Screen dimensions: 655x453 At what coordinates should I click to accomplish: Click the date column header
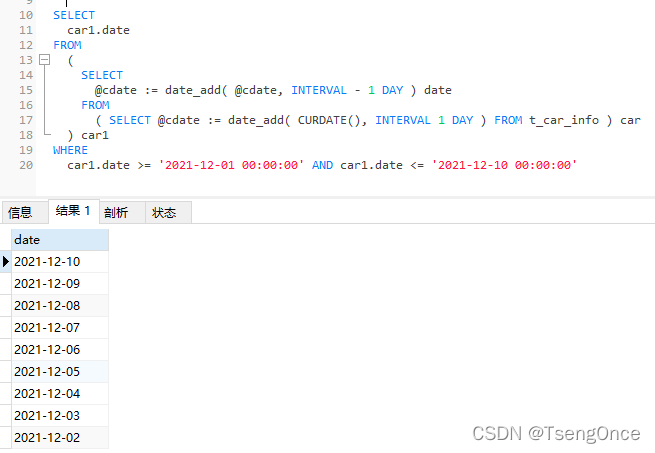pos(60,240)
